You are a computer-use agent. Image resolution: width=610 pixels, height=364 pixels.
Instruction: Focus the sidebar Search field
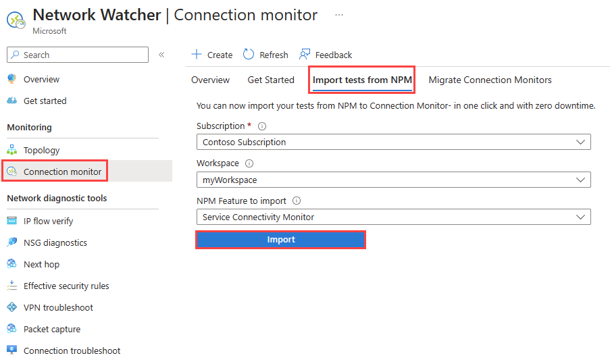tap(78, 55)
